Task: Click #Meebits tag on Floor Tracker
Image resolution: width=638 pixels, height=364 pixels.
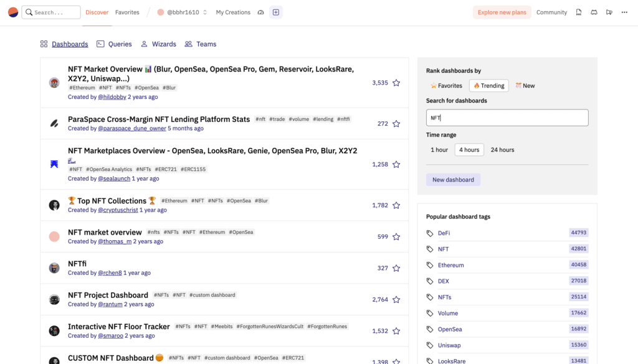Action: (222, 327)
